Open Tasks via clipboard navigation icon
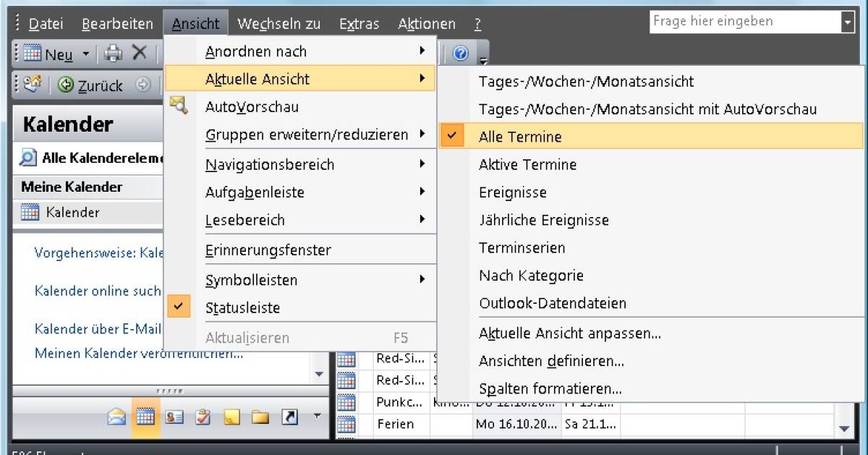The height and width of the screenshot is (455, 868). tap(203, 417)
